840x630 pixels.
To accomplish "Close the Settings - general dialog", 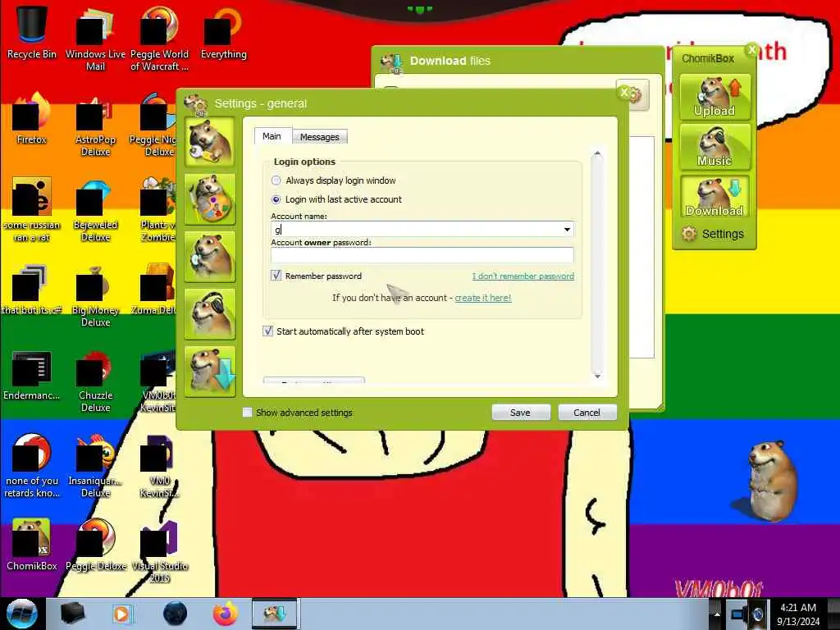I will (623, 93).
